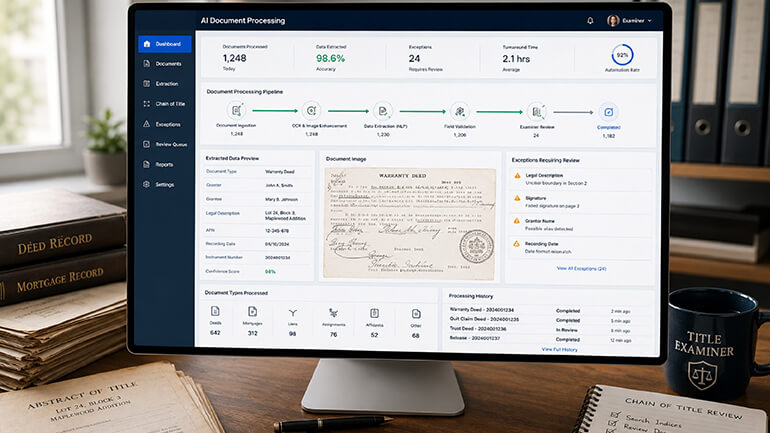Viewport: 770px width, 433px height.
Task: Open the Chain of Title section
Action: pyautogui.click(x=165, y=104)
